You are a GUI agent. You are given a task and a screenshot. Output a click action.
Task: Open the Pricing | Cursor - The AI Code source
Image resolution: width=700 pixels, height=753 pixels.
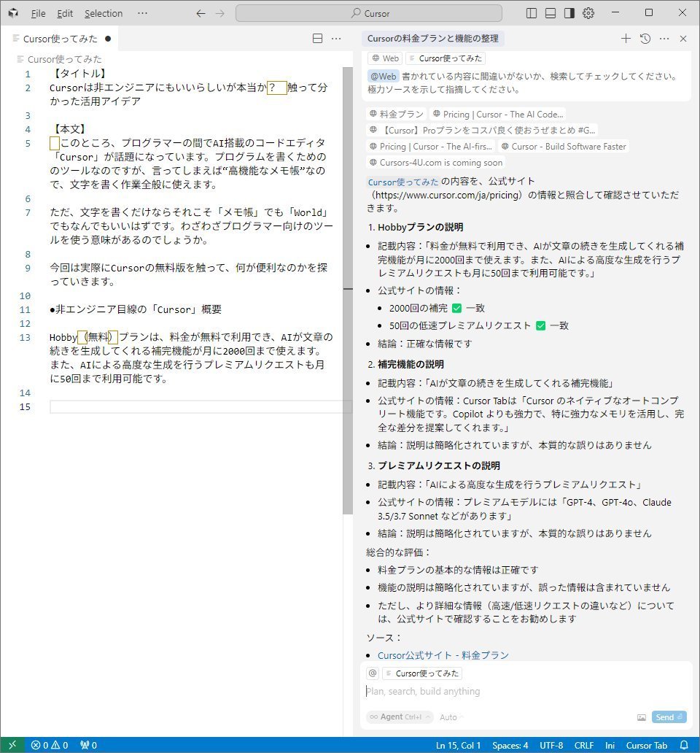tap(498, 115)
